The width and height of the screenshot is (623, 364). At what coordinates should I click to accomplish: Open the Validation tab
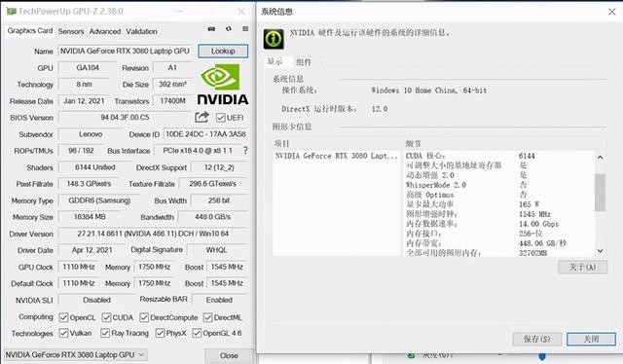pyautogui.click(x=141, y=31)
